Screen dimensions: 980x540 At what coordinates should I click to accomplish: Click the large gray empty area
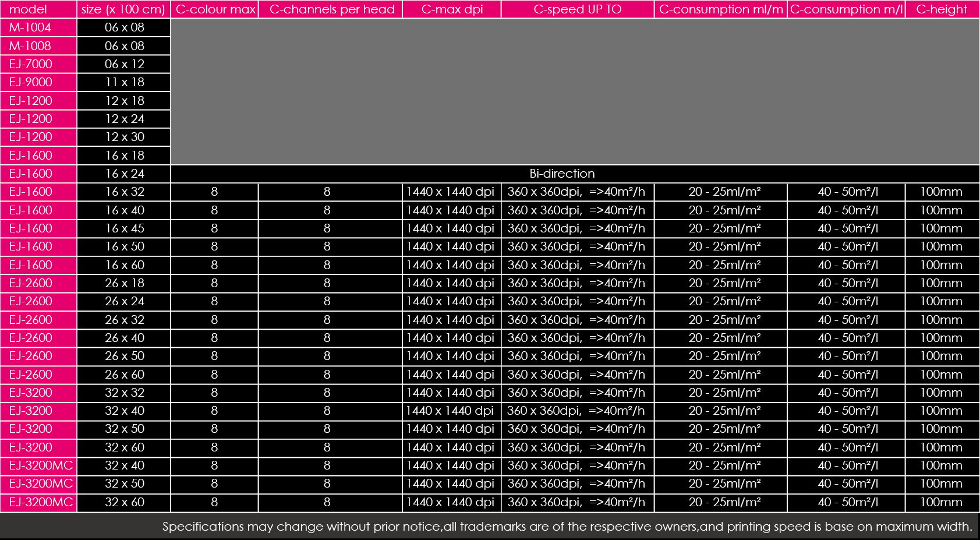coord(575,91)
